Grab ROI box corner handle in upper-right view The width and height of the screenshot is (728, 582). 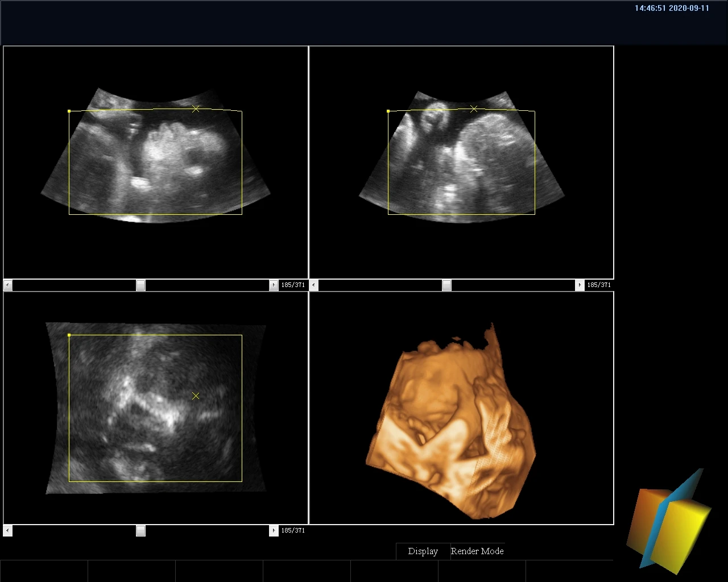[388, 111]
